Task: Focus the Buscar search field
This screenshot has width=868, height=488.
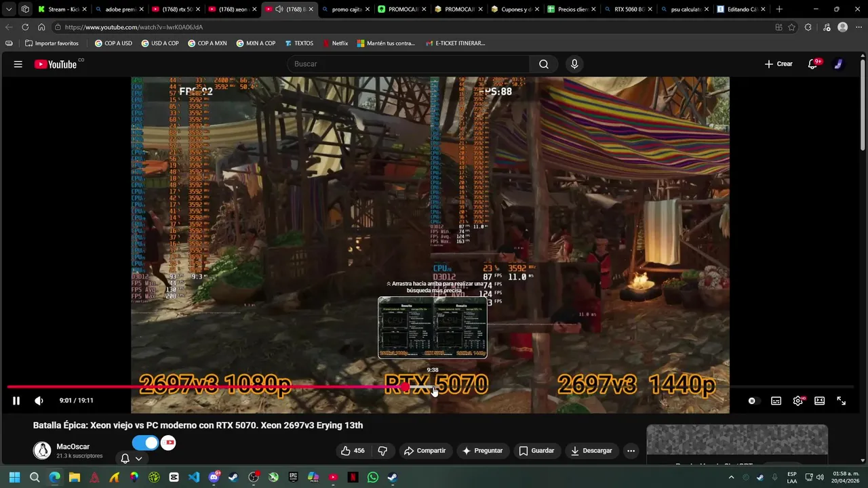Action: [x=409, y=64]
